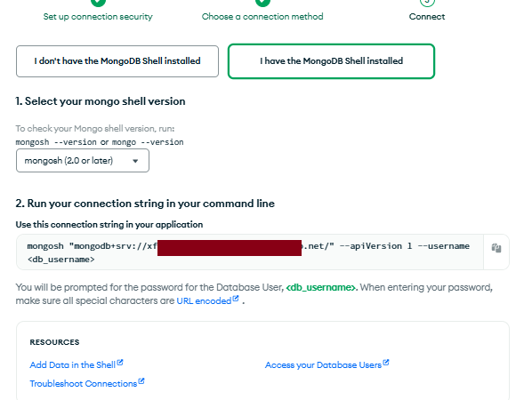Go to Set up connection security step
The height and width of the screenshot is (400, 532).
tap(98, 17)
